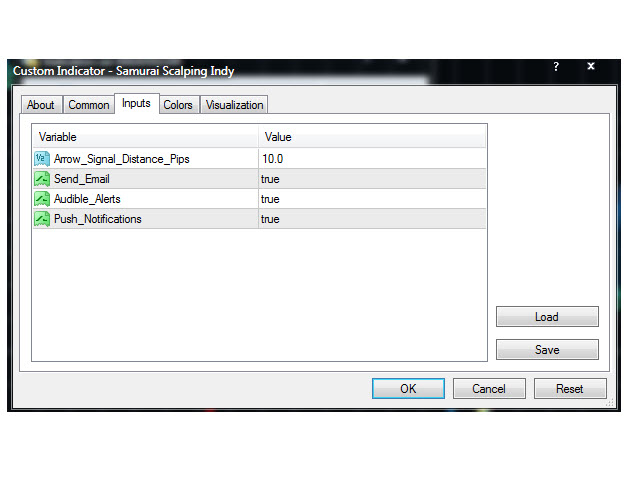
Task: Close the Custom Indicator dialog
Action: [591, 66]
